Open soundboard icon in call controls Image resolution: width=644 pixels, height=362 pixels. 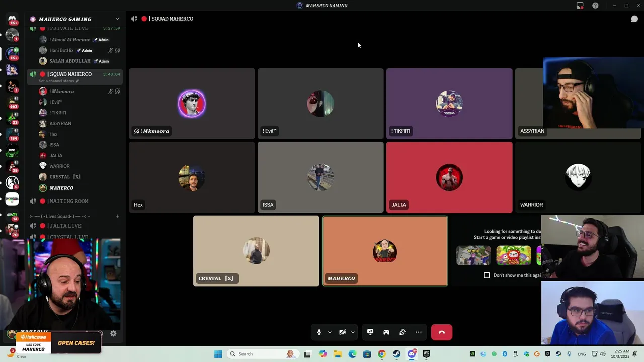[x=403, y=332]
